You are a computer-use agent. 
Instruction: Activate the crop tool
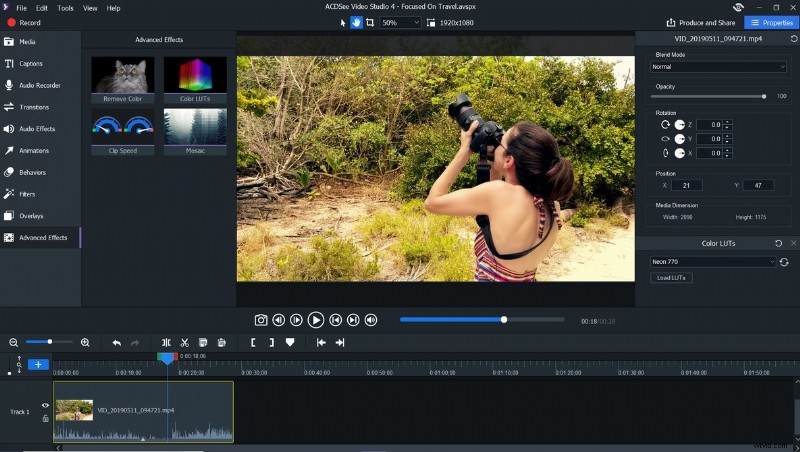[370, 22]
